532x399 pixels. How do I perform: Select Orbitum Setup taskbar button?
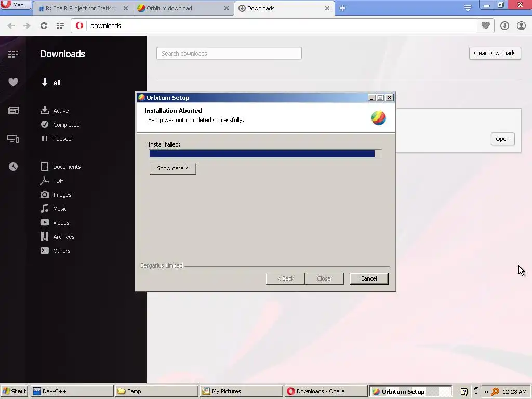[x=410, y=391]
